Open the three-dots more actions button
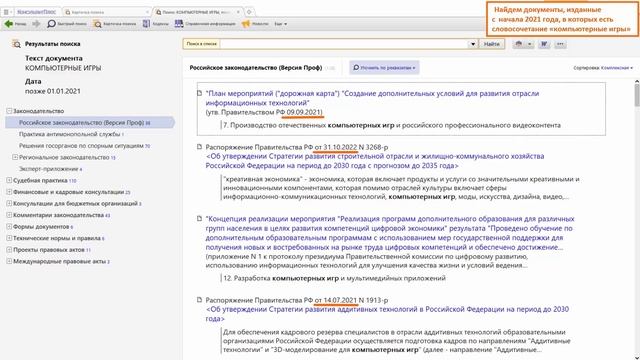 click(x=560, y=44)
